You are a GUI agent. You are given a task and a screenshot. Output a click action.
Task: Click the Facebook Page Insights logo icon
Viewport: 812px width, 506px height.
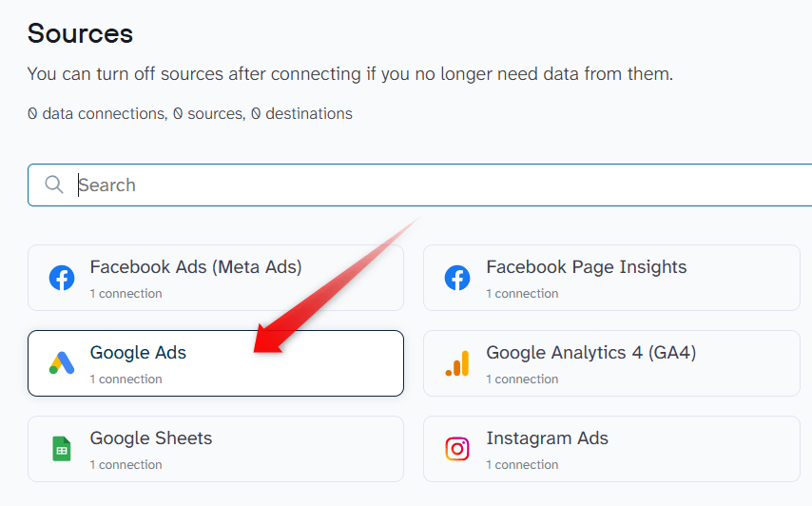pos(457,278)
